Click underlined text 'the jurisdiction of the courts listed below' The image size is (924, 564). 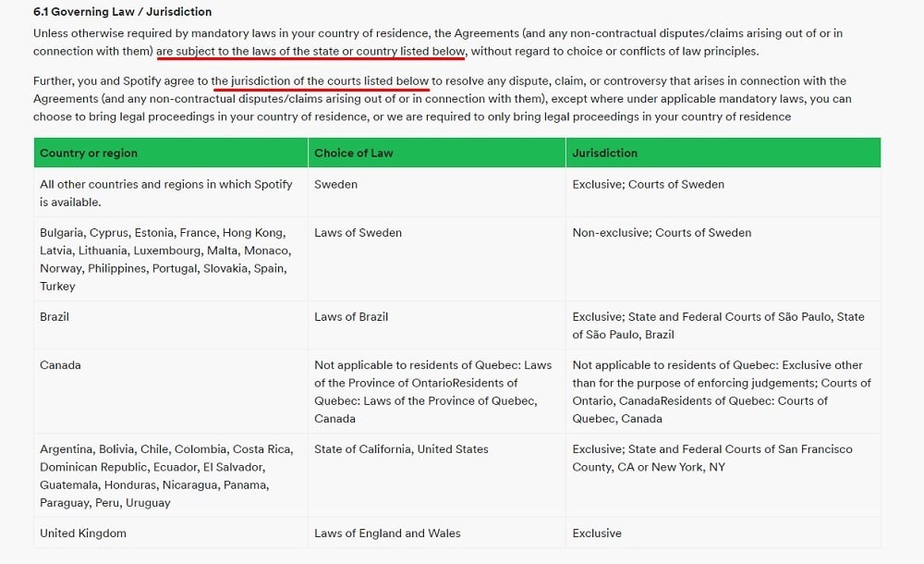tap(320, 80)
